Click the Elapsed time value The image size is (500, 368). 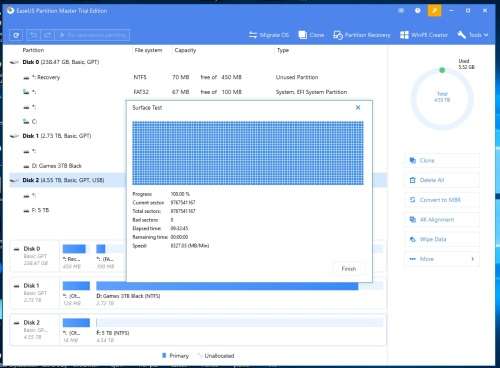click(179, 229)
